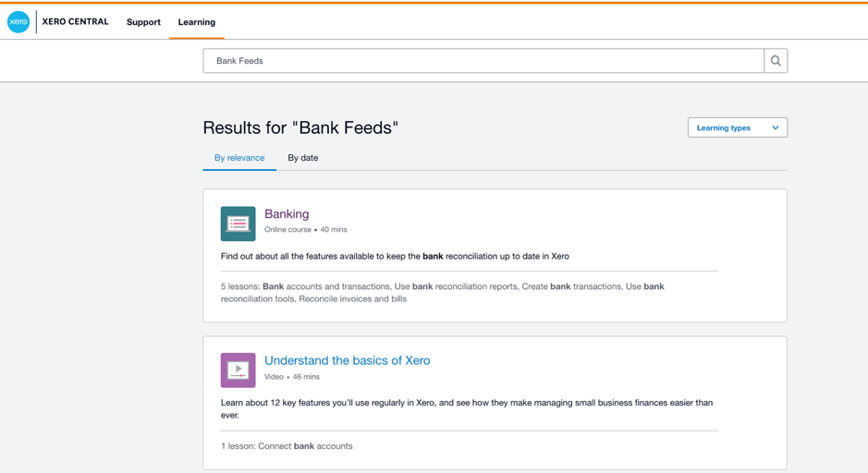Image resolution: width=868 pixels, height=473 pixels.
Task: Click the Video 46 mins label
Action: tap(292, 377)
